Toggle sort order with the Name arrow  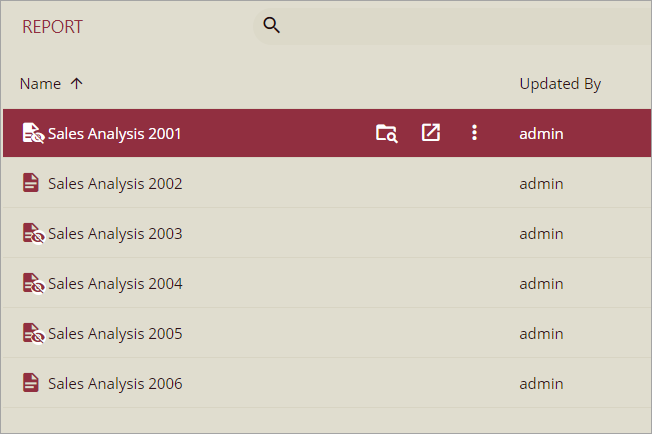click(x=77, y=84)
